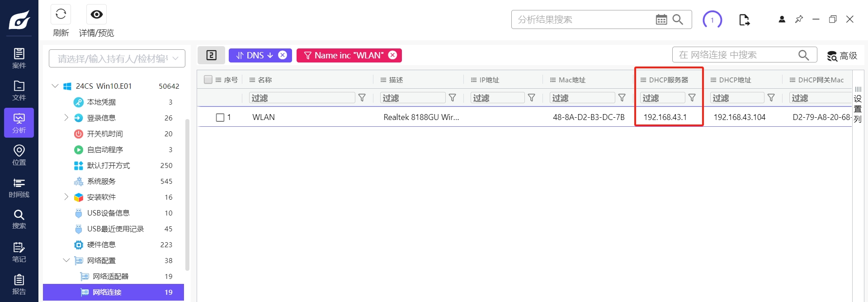Screen dimensions: 868x302
Task: Click the 刷新 refresh icon
Action: (61, 14)
